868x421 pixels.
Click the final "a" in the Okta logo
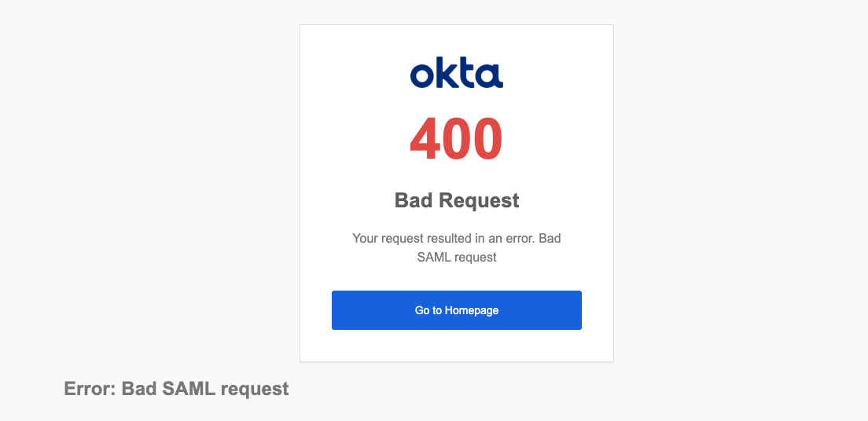[491, 75]
